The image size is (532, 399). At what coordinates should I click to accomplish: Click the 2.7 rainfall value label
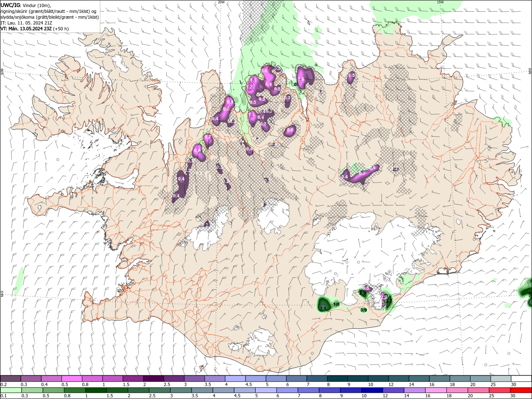[x=389, y=301]
